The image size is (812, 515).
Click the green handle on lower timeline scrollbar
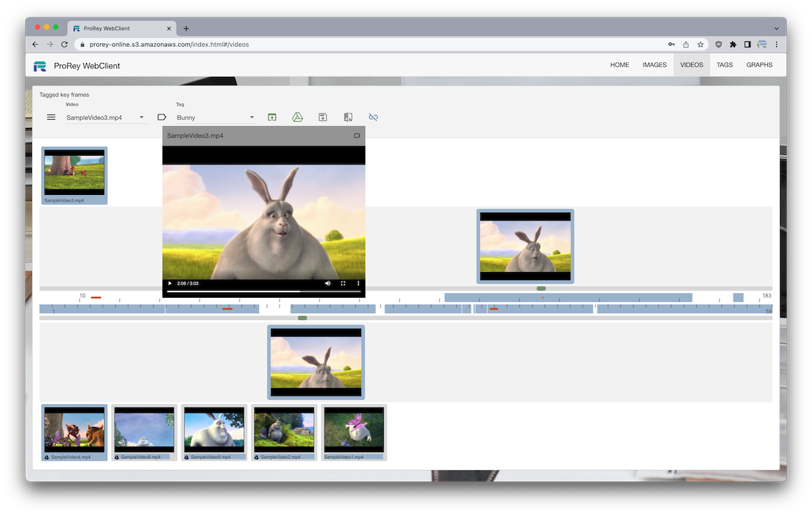[302, 318]
